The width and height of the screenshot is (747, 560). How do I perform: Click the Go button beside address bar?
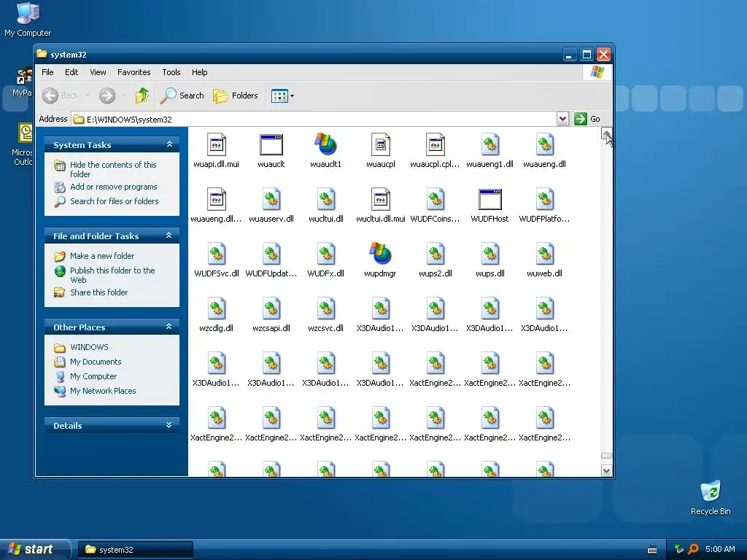(587, 119)
